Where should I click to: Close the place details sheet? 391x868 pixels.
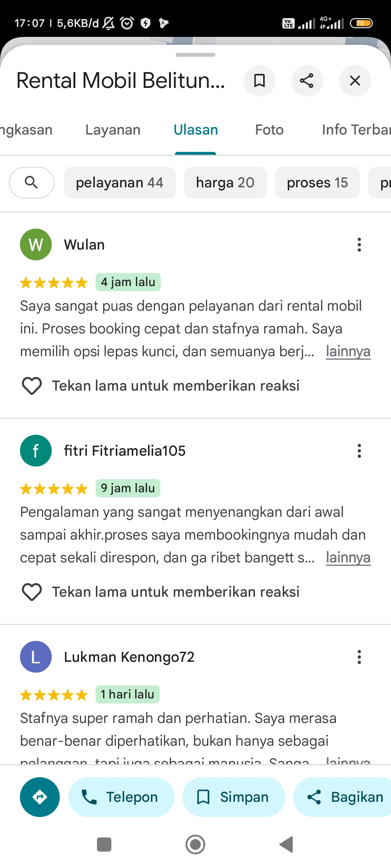pyautogui.click(x=355, y=81)
